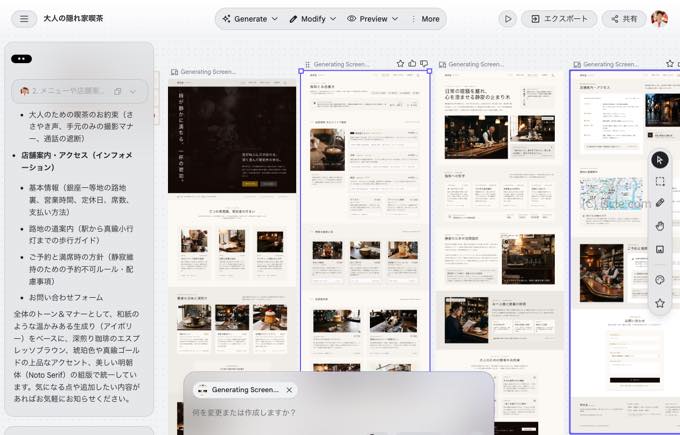Image resolution: width=680 pixels, height=435 pixels.
Task: Select the store access screen with map
Action: [x=624, y=252]
